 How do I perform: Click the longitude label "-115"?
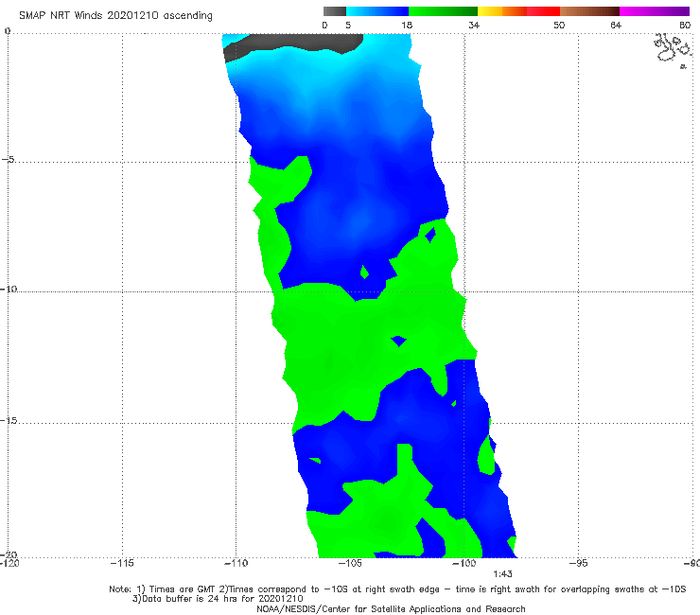point(122,563)
